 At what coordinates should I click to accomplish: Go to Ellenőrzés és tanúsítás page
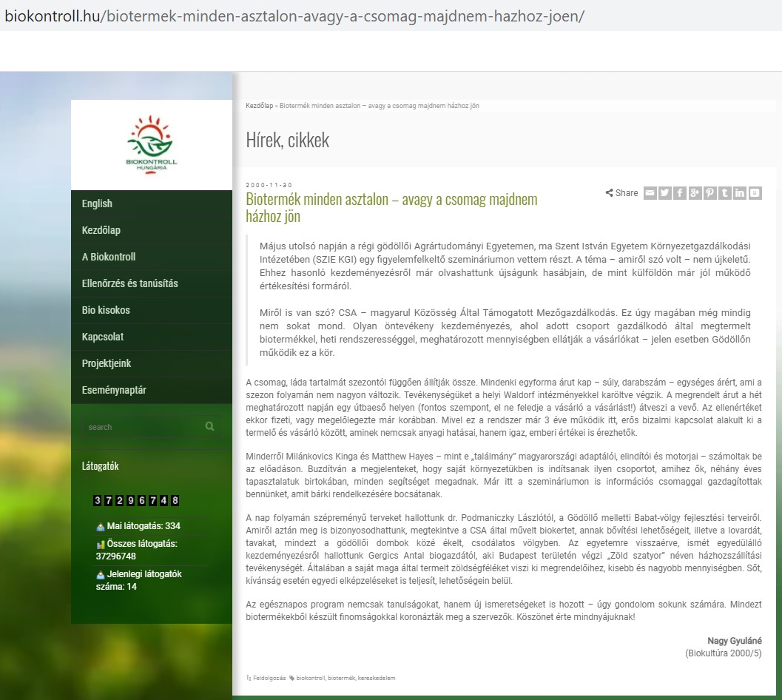[129, 283]
